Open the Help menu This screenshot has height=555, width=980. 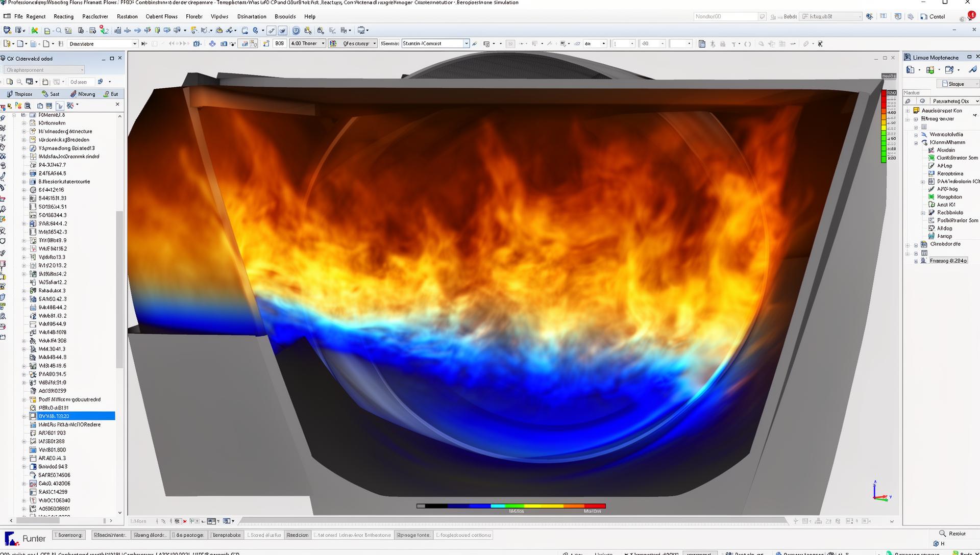click(310, 16)
